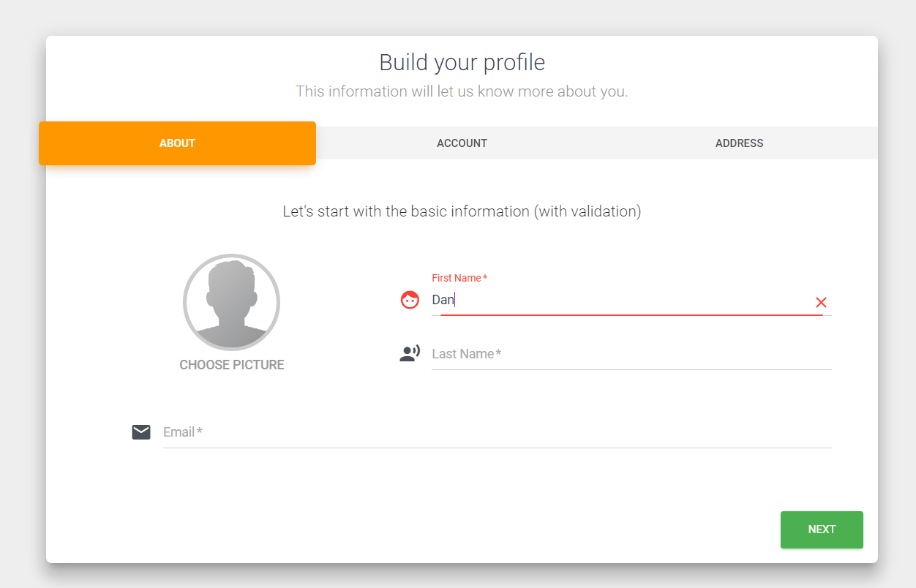Select the orange ABOUT tab
Screen dimensions: 916x588
(177, 143)
